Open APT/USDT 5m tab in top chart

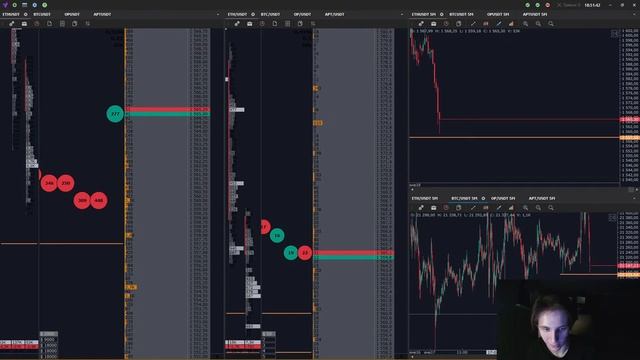pos(535,14)
